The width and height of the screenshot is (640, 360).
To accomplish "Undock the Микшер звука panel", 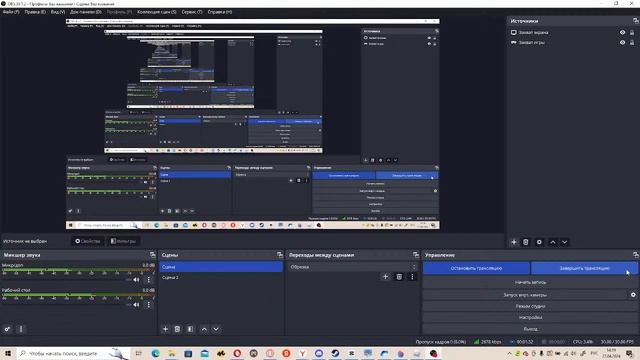I will [x=153, y=255].
